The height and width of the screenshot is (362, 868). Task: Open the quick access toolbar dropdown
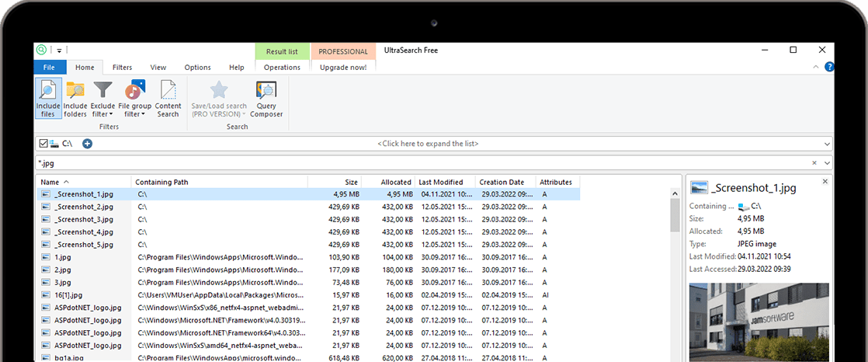click(59, 50)
